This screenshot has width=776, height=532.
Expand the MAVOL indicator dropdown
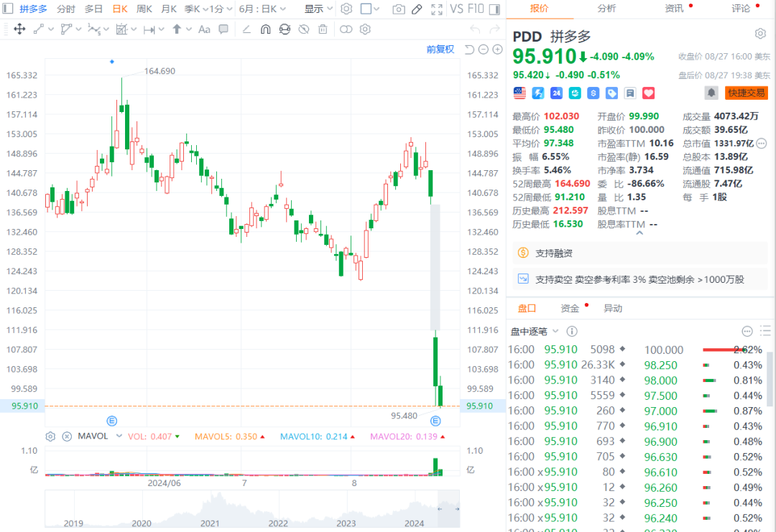pyautogui.click(x=119, y=436)
